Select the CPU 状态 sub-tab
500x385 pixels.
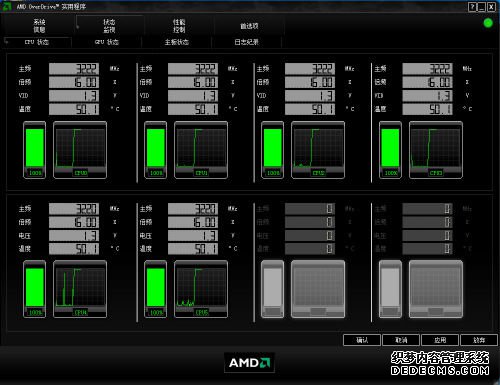point(37,42)
